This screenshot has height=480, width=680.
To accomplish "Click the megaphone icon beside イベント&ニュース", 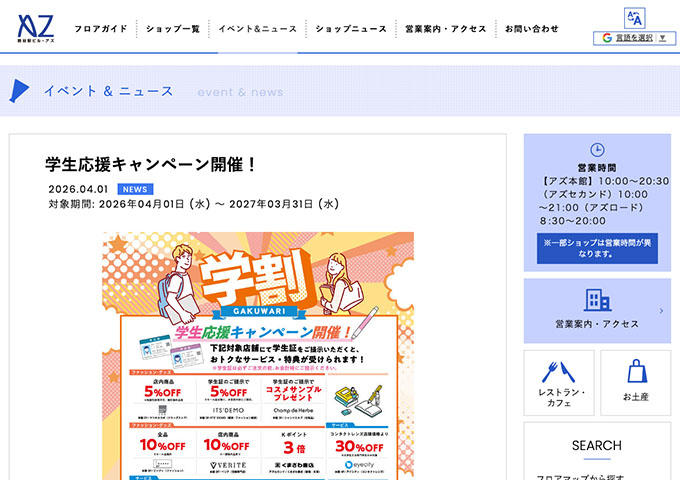I will pos(19,91).
